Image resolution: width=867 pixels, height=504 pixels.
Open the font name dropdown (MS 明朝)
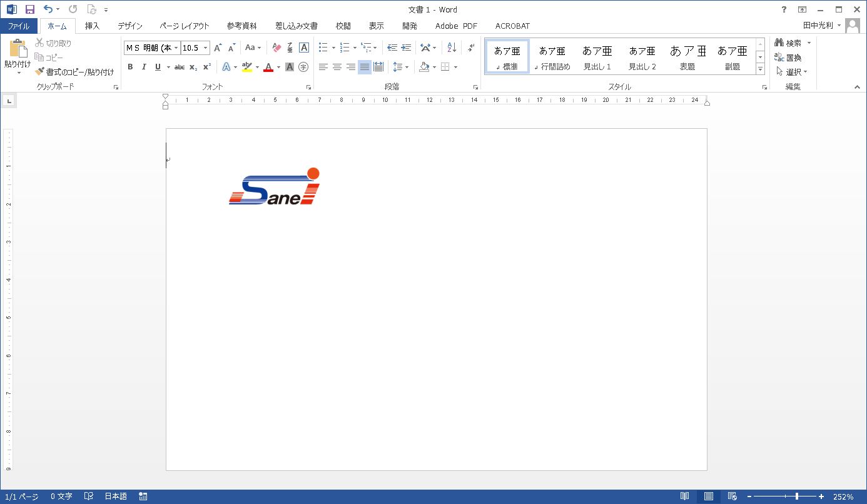point(176,48)
